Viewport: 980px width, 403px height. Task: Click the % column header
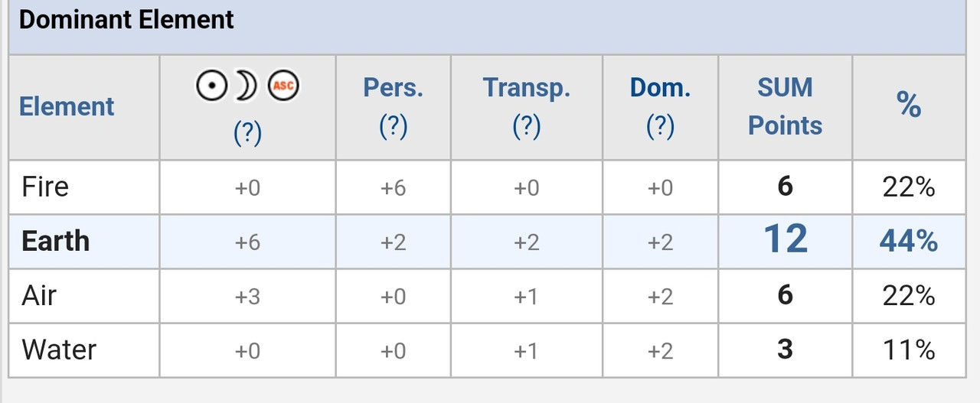908,106
